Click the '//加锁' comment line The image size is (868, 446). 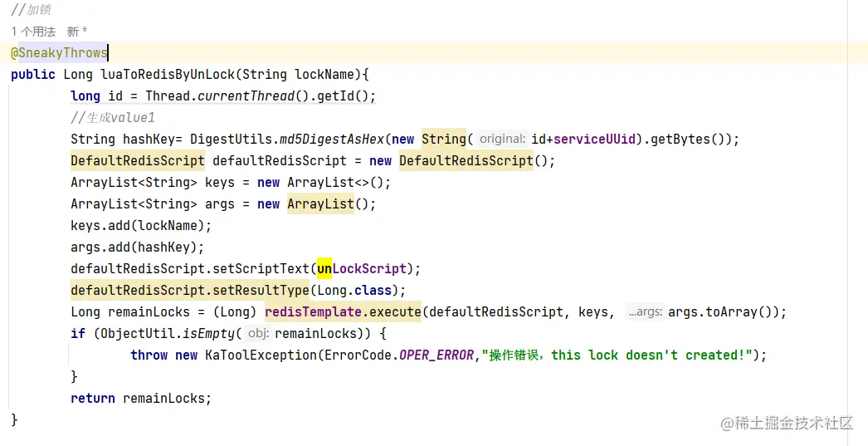click(x=31, y=9)
